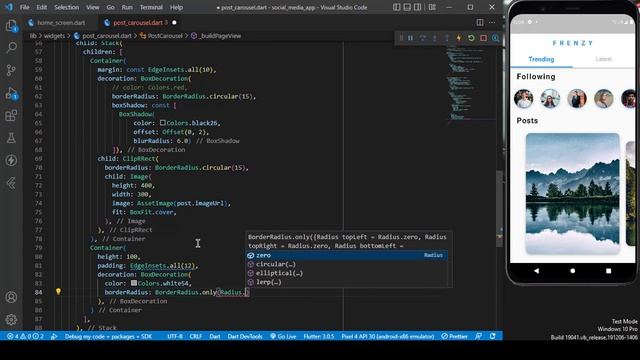This screenshot has width=640, height=360.
Task: Expand the lib breadcrumb
Action: pyautogui.click(x=33, y=36)
